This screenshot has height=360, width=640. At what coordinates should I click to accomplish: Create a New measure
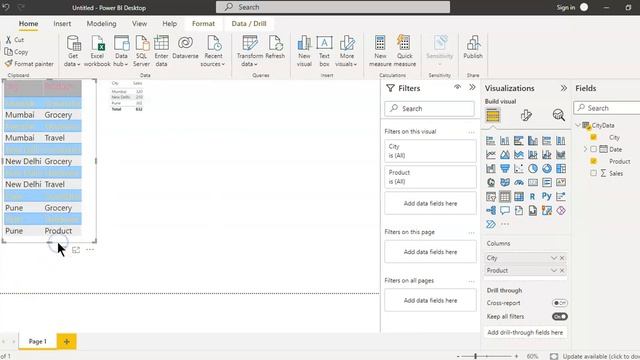coord(380,51)
